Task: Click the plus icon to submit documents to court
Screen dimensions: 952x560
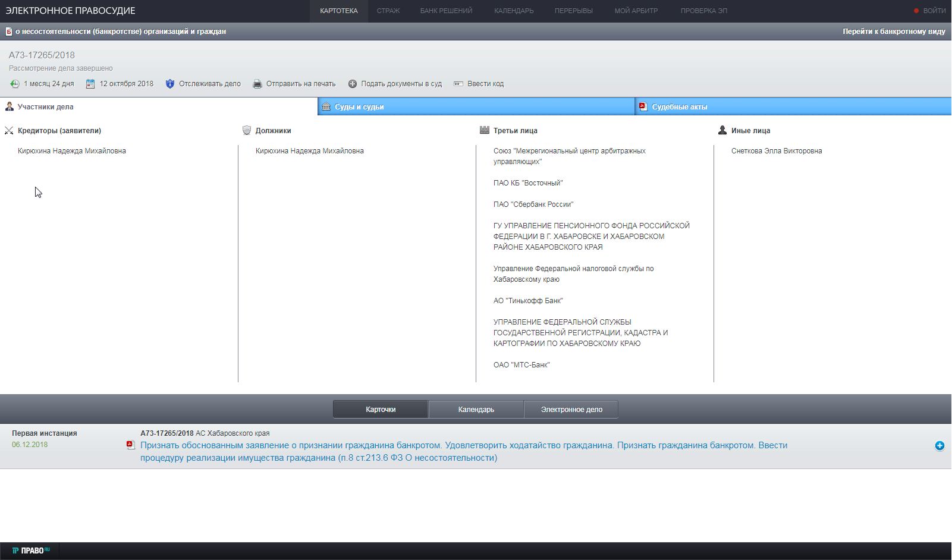Action: click(353, 84)
